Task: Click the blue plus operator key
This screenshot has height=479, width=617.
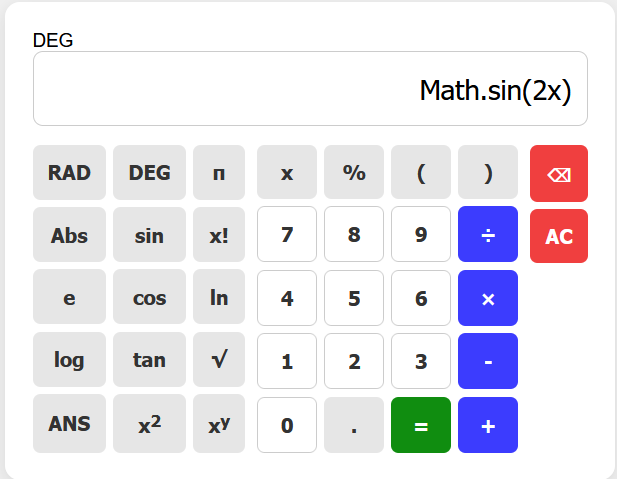Action: (488, 425)
